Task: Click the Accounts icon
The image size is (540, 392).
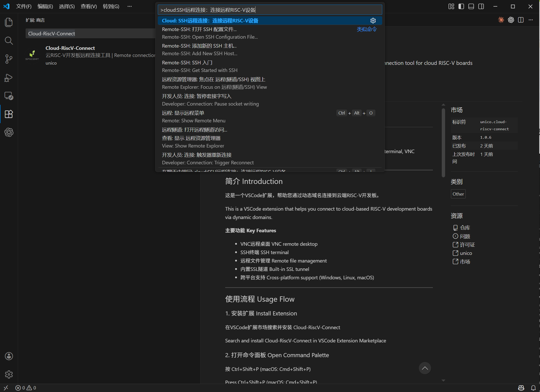Action: [x=9, y=356]
